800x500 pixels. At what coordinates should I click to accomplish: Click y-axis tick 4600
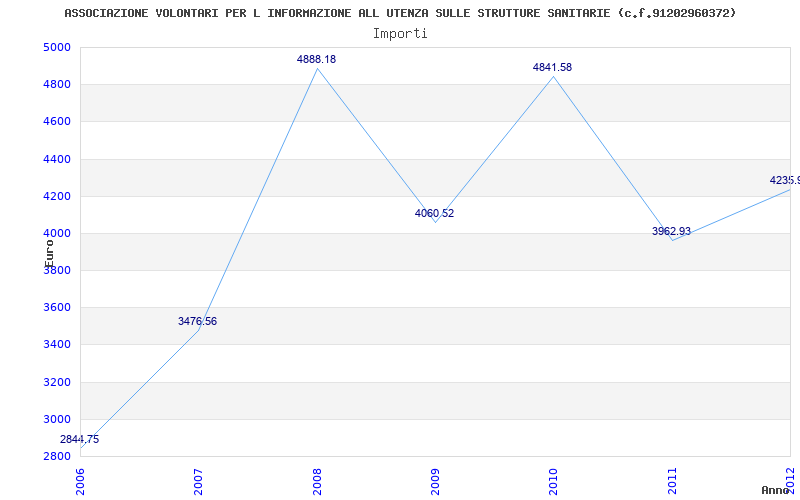click(x=56, y=122)
